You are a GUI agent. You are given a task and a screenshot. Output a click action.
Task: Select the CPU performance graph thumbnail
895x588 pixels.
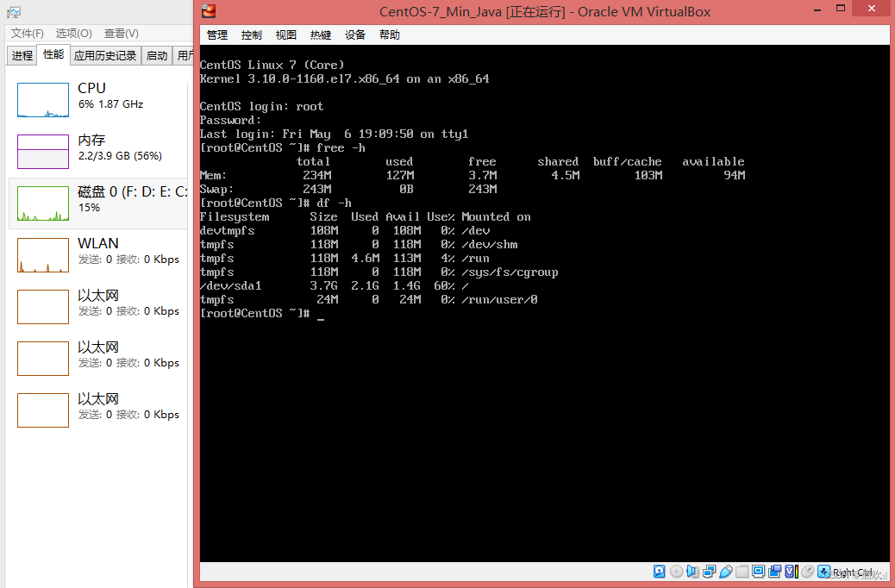point(43,100)
